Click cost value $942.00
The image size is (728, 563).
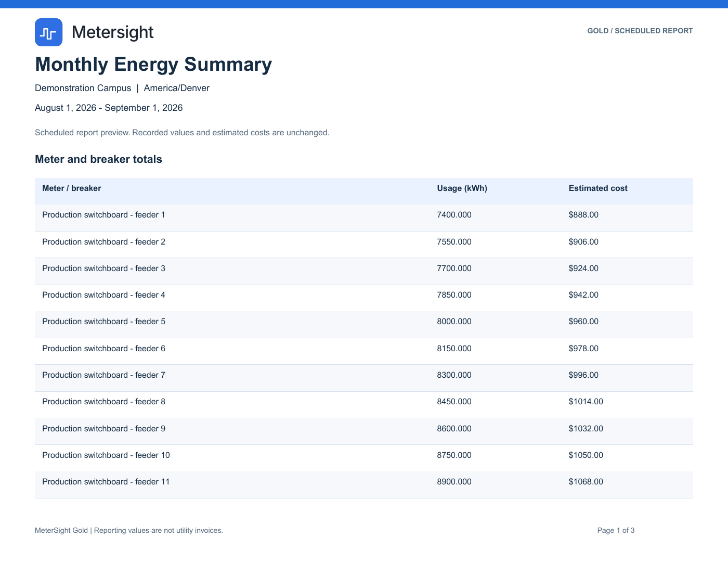click(583, 295)
